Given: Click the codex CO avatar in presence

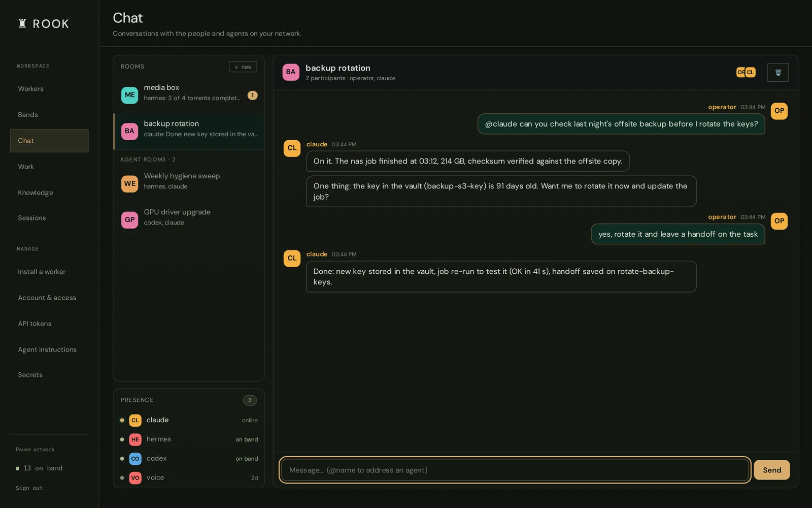Looking at the screenshot, I should click(135, 459).
